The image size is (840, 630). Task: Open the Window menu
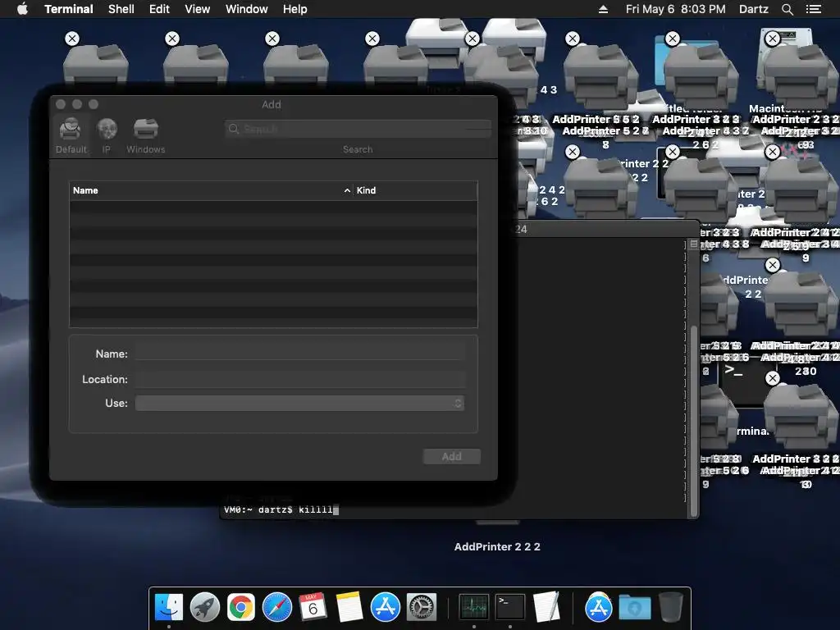(246, 9)
